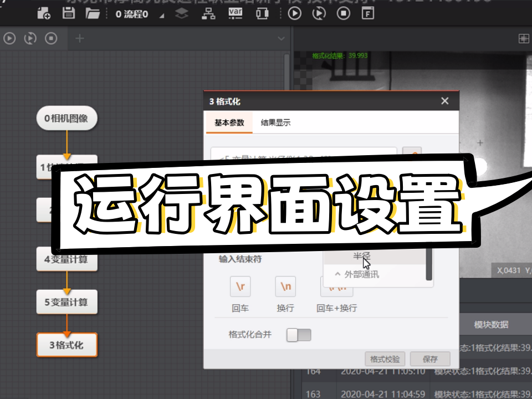Expand the 0 流程0 flow dropdown
This screenshot has height=399, width=532.
coord(161,15)
